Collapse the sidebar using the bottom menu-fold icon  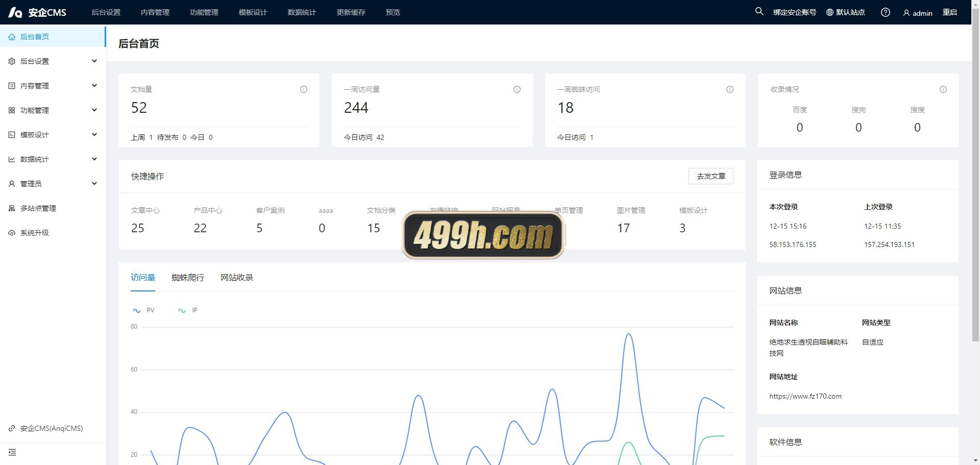pyautogui.click(x=12, y=452)
